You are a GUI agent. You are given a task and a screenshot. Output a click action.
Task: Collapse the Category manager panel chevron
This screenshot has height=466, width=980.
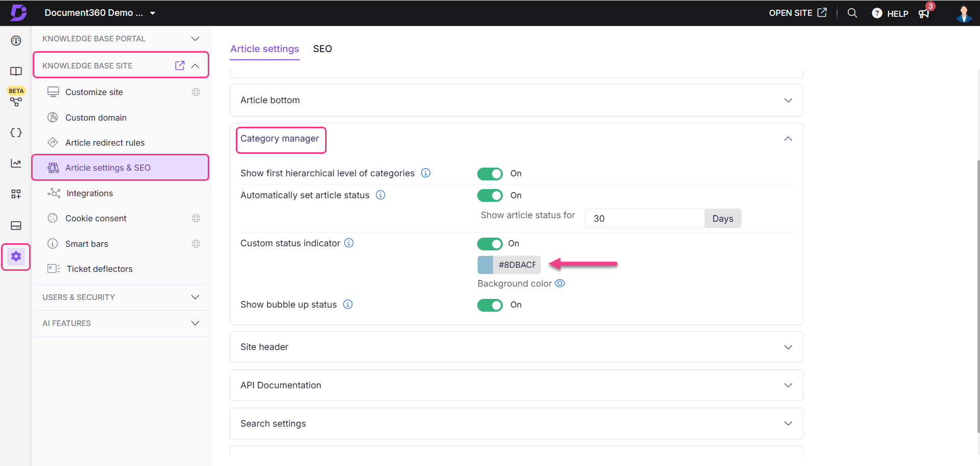[x=788, y=139]
